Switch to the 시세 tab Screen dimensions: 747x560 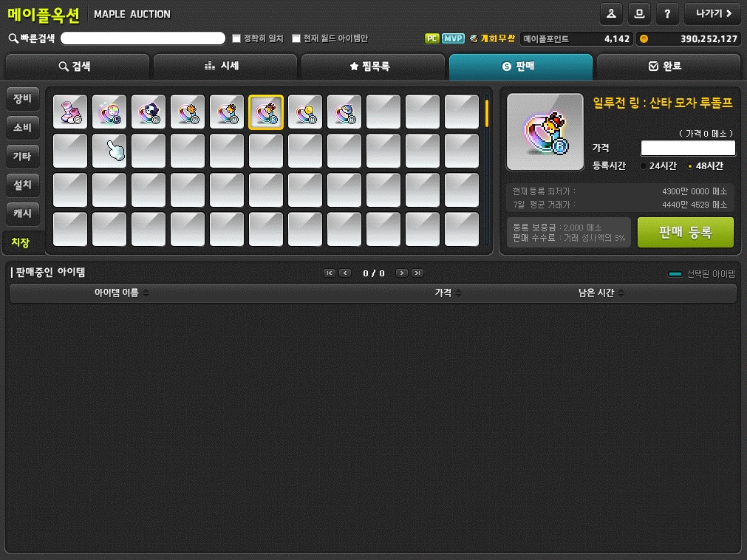click(225, 66)
